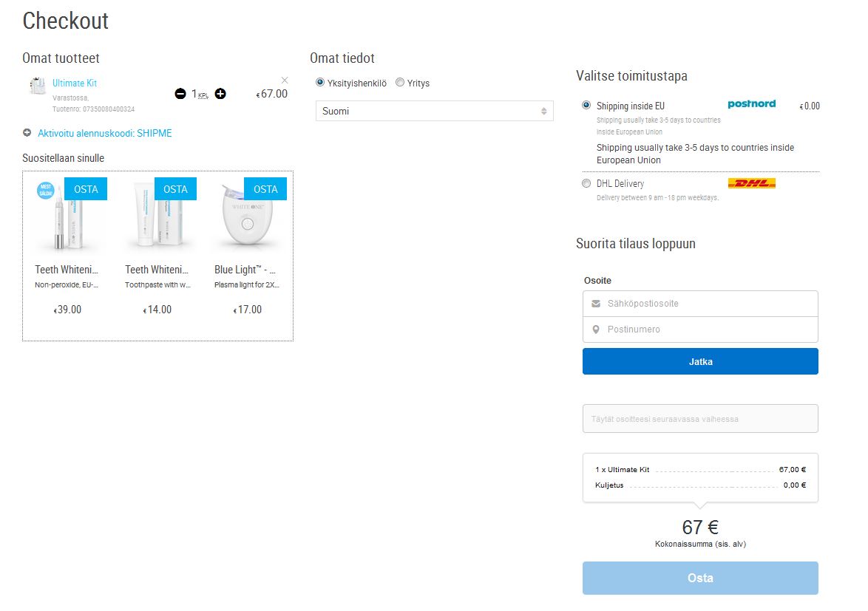Click the PostNord logo
The height and width of the screenshot is (611, 868).
751,104
